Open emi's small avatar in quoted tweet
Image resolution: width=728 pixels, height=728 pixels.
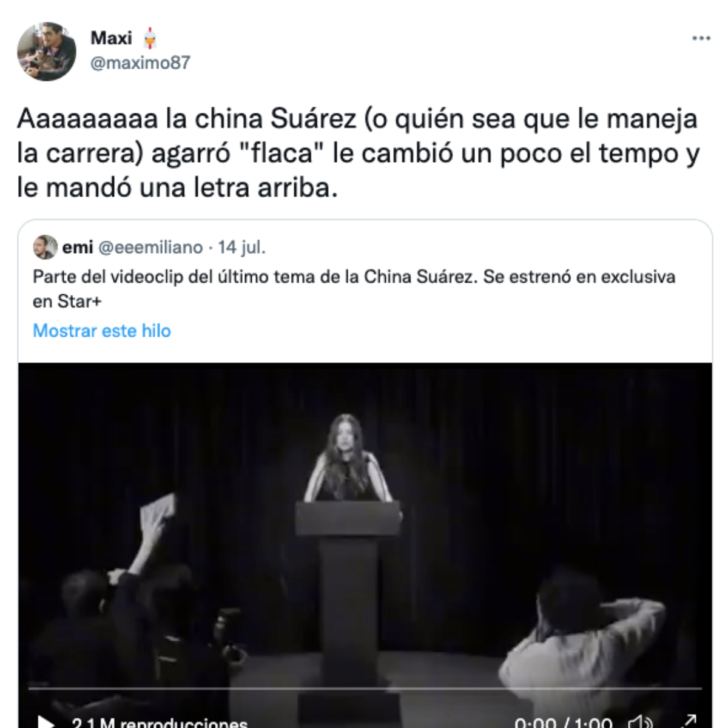[45, 247]
